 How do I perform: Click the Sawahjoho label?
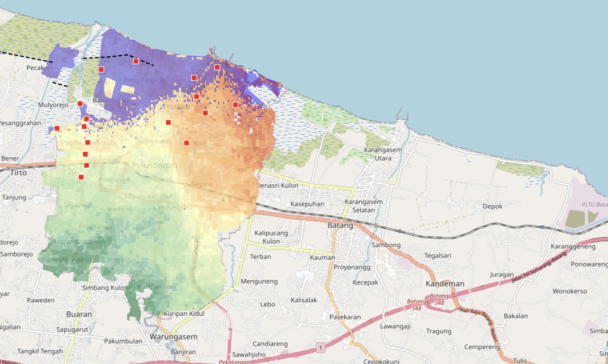[x=249, y=355]
